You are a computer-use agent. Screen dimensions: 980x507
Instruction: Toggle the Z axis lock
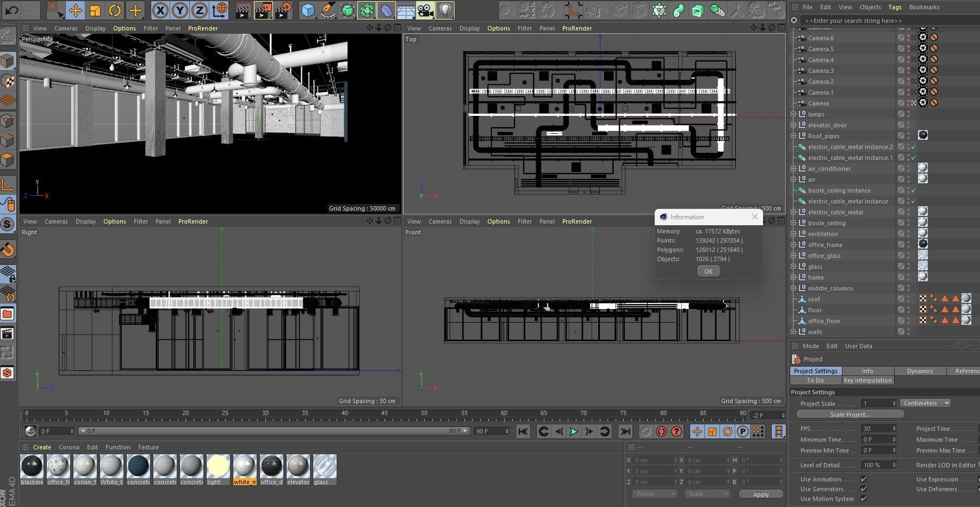pos(200,10)
